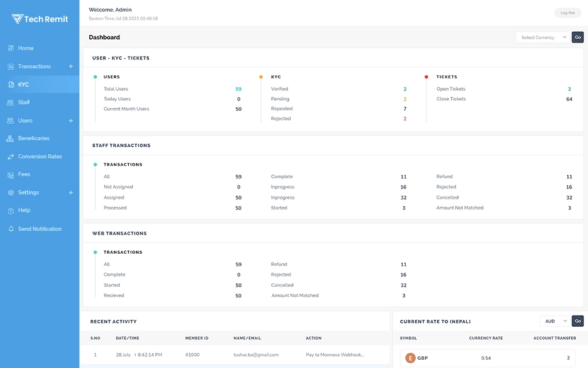Expand the Transactions sidebar menu
Viewport: 588px width, 368px height.
[x=71, y=66]
